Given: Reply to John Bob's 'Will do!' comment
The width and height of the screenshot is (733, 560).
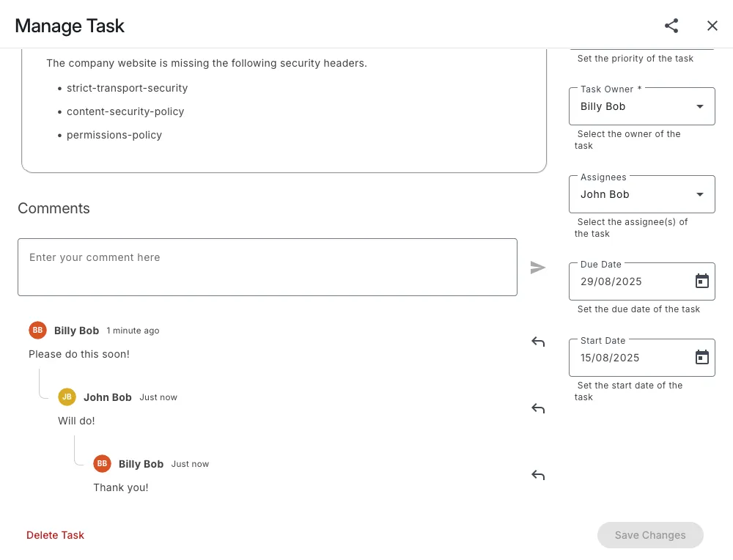Looking at the screenshot, I should 538,408.
